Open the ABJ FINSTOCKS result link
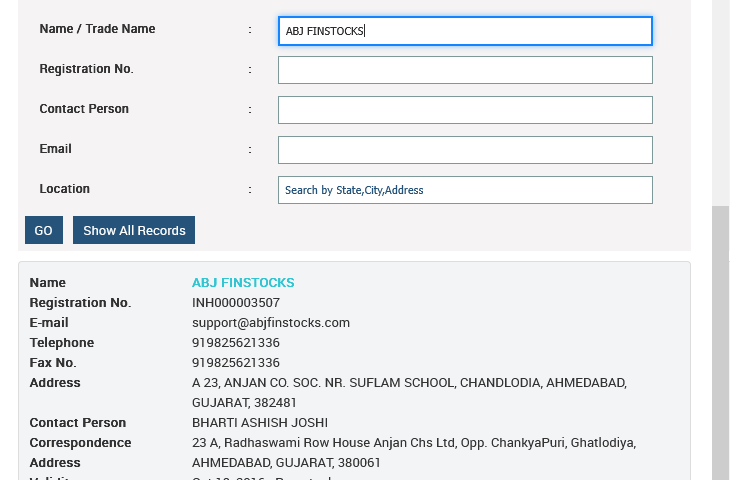730x480 pixels. [x=243, y=283]
